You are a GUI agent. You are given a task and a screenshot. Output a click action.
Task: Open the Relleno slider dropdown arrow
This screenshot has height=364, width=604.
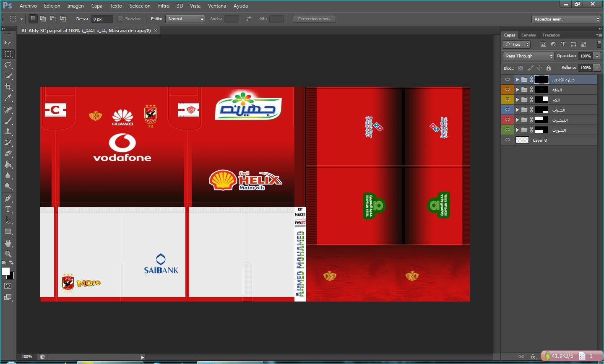point(597,68)
